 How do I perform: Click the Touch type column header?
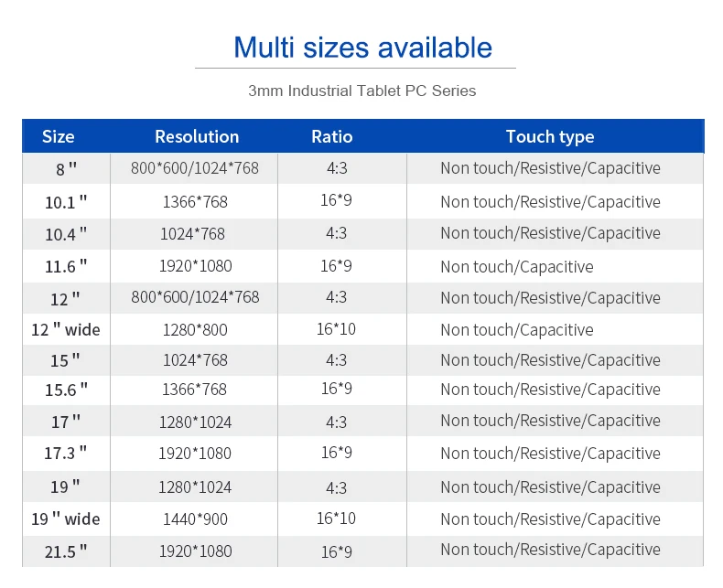(550, 136)
